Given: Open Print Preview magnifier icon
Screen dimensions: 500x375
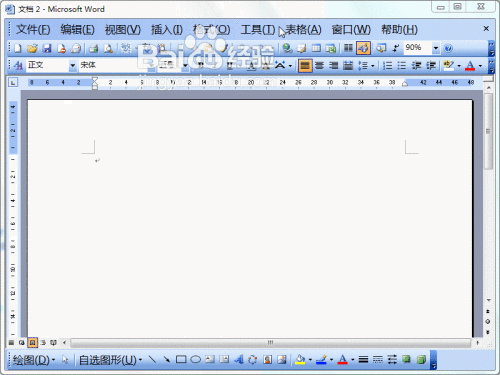Looking at the screenshot, I should pyautogui.click(x=108, y=48).
